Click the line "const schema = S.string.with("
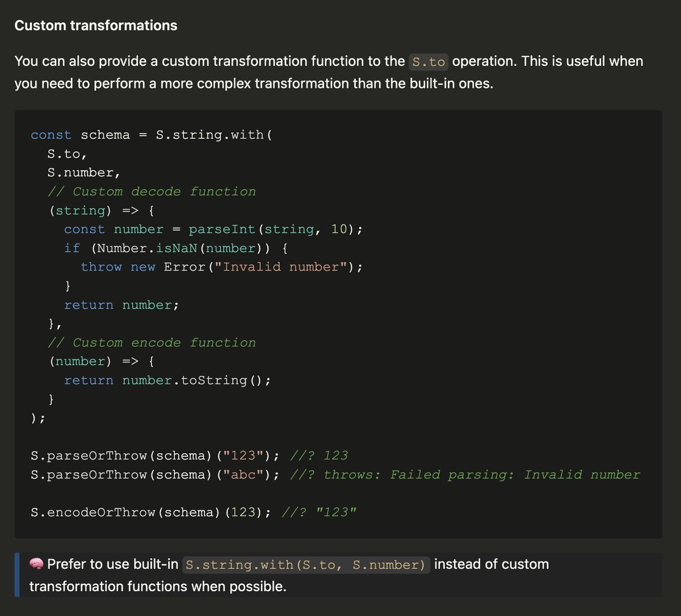Screen dimensions: 681x616 coord(153,135)
